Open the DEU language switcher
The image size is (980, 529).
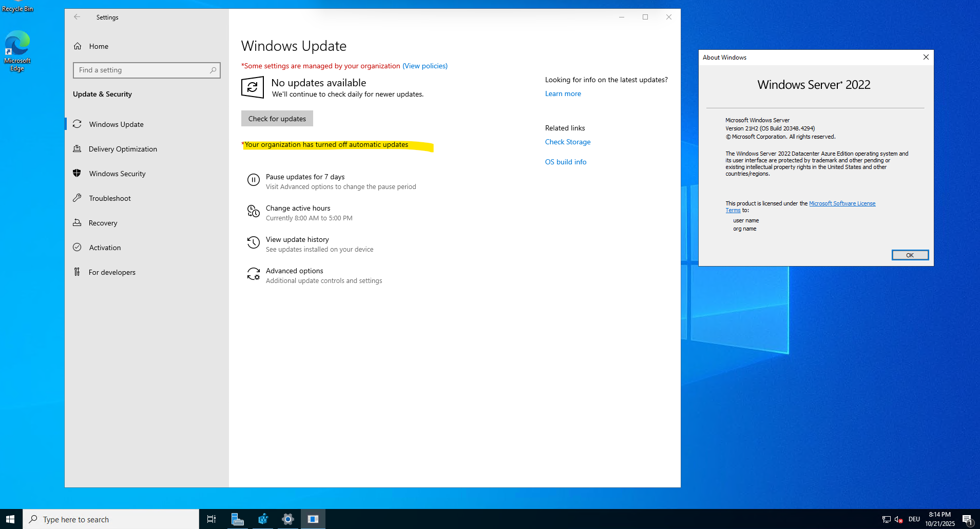click(914, 519)
